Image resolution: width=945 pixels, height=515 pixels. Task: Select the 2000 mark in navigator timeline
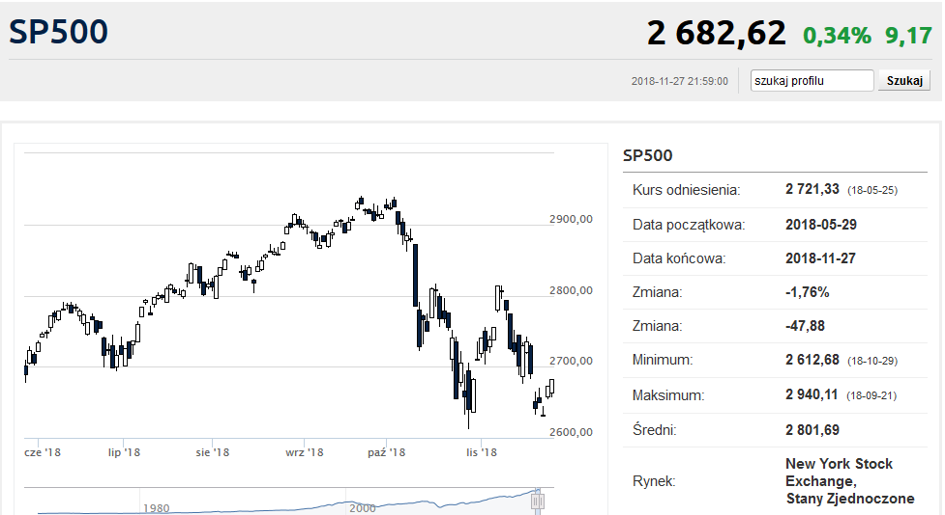pyautogui.click(x=362, y=508)
